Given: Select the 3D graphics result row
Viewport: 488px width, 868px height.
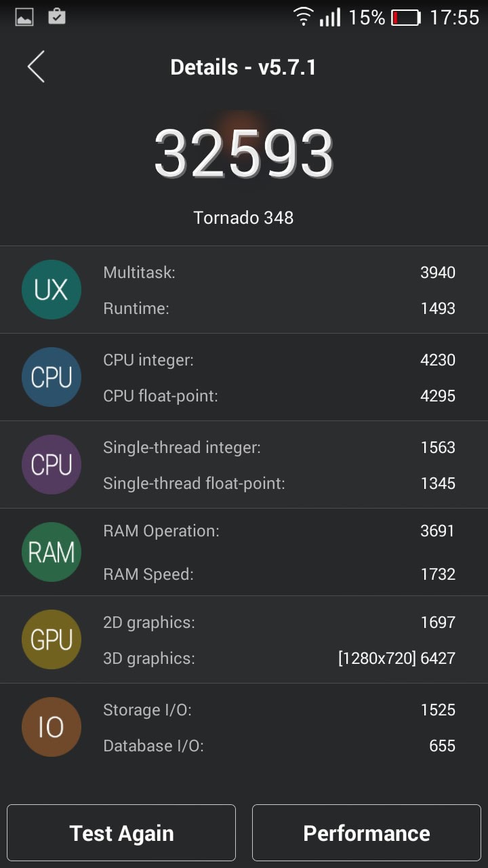Looking at the screenshot, I should [279, 658].
